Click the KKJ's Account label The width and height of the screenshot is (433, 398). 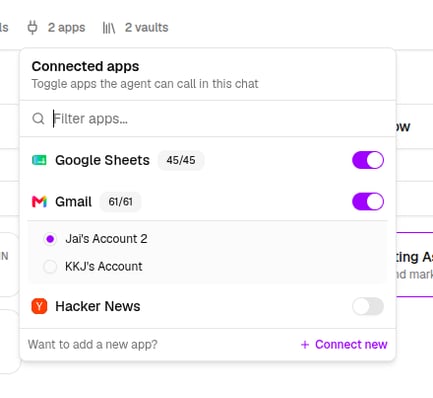coord(104,266)
